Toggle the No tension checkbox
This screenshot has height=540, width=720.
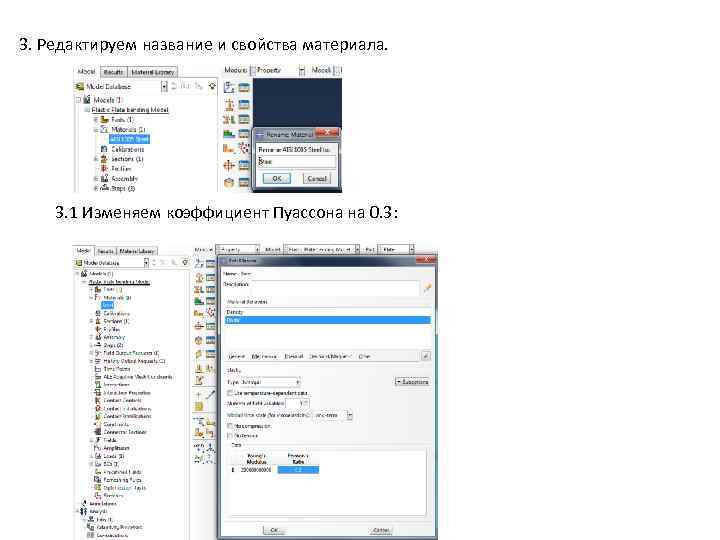(x=230, y=436)
